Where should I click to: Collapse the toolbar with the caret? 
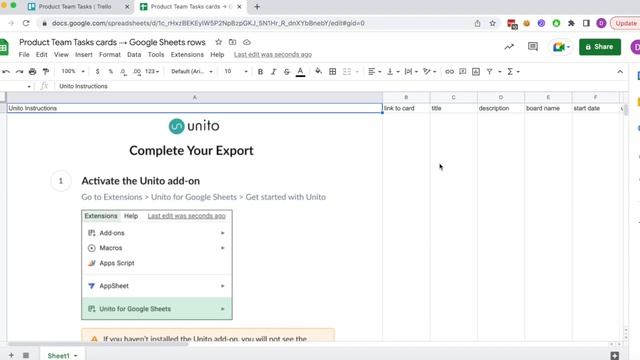coord(620,72)
